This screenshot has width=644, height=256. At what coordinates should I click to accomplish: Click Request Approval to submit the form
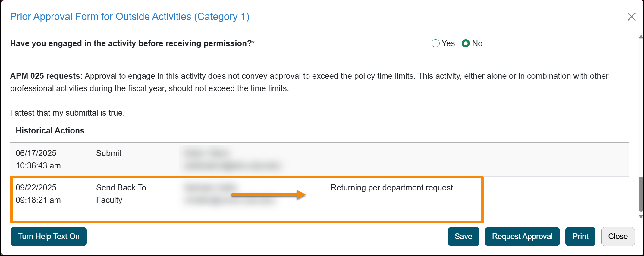point(522,236)
